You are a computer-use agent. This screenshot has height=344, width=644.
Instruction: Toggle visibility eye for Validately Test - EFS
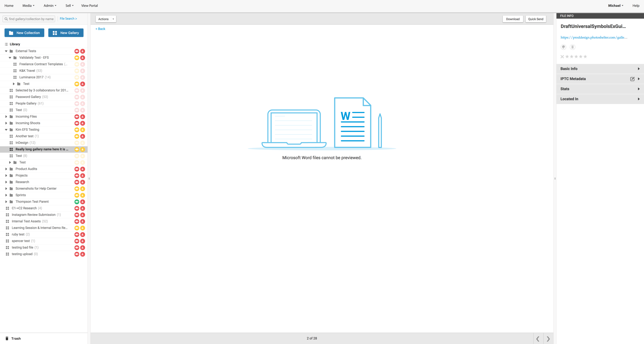77,58
